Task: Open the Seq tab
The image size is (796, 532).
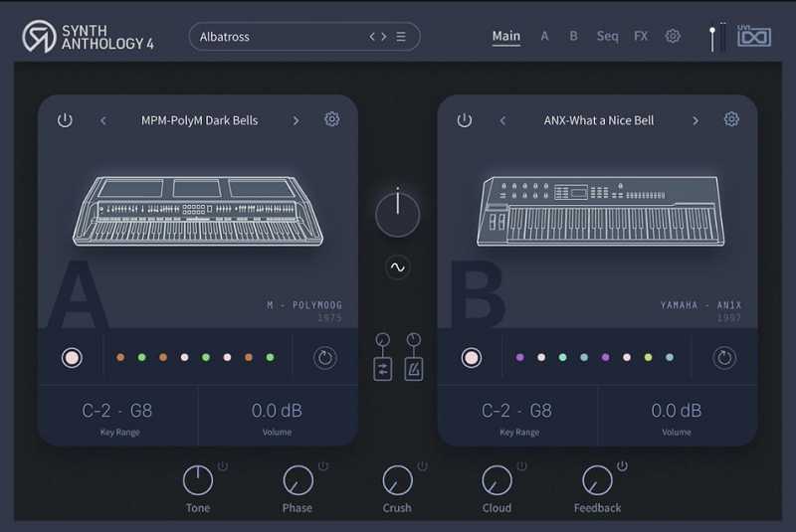Action: click(607, 37)
